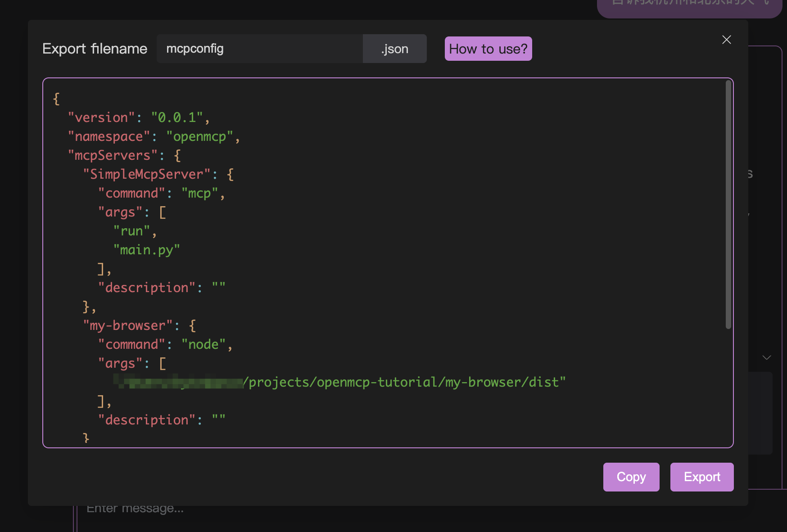The height and width of the screenshot is (532, 787).
Task: Expand the chevron arrow behind the dialog
Action: [766, 357]
